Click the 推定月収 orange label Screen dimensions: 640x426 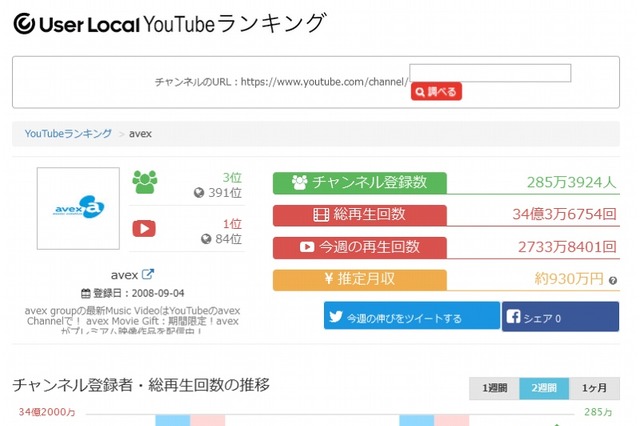(360, 280)
